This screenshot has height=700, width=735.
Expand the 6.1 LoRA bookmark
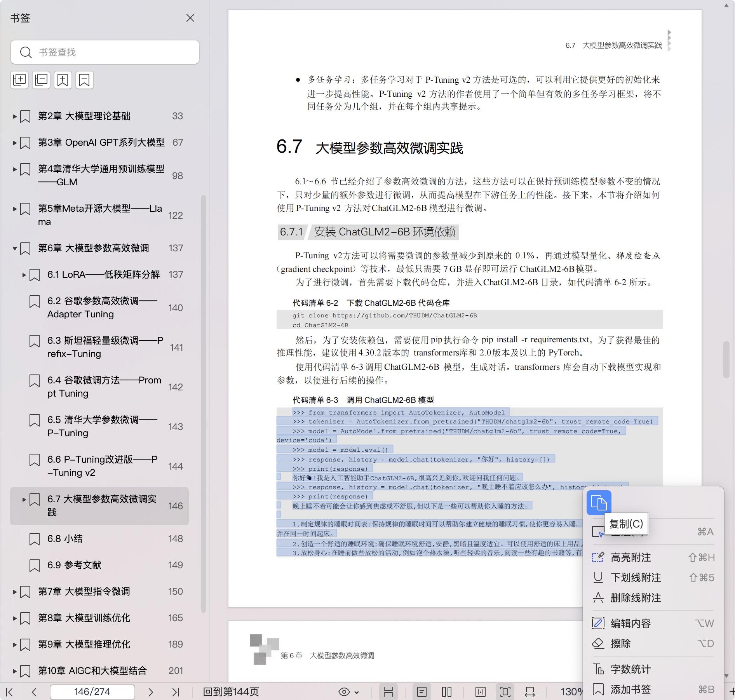coord(24,275)
